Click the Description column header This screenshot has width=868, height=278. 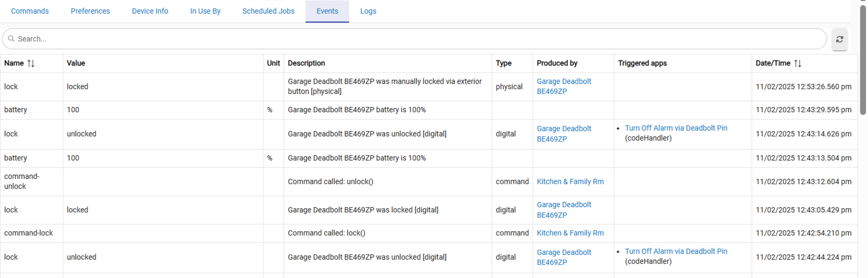[x=306, y=63]
